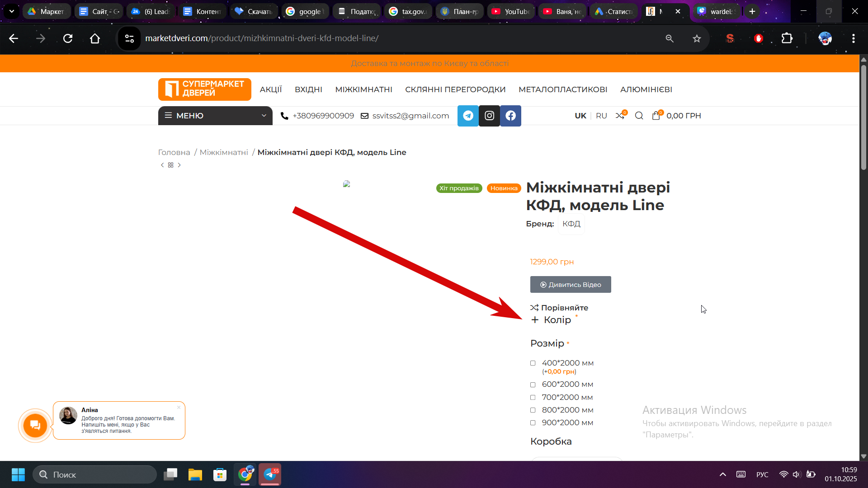This screenshot has height=488, width=868.
Task: Click the site search magnifier icon
Action: [x=639, y=116]
